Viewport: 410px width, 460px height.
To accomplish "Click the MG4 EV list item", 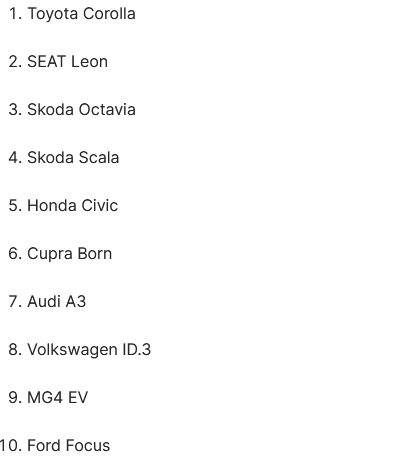I will (x=58, y=398).
